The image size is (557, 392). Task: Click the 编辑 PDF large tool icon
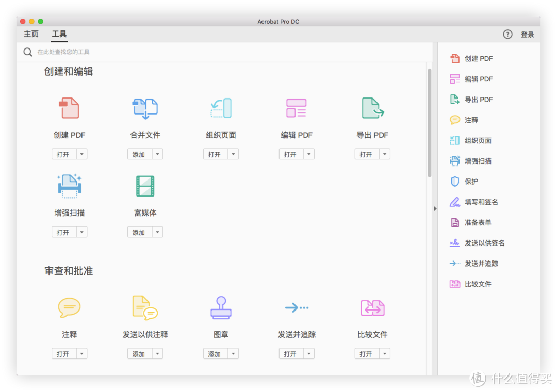pos(296,108)
